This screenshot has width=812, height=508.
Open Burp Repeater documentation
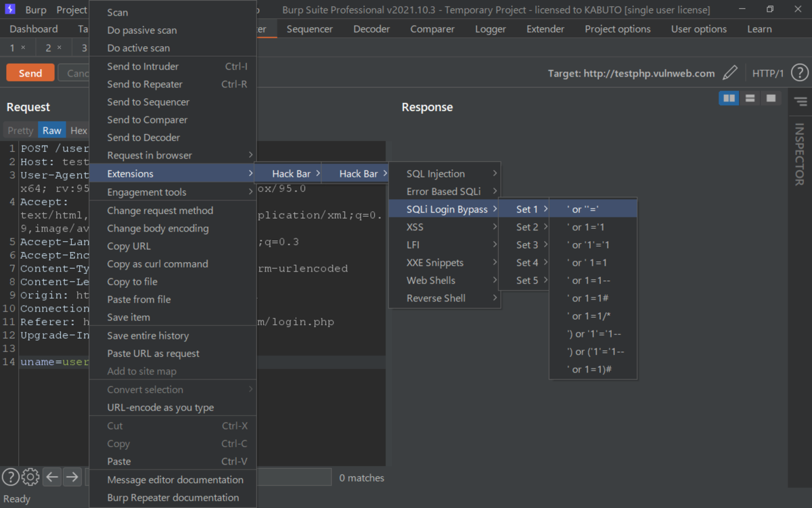(x=173, y=497)
